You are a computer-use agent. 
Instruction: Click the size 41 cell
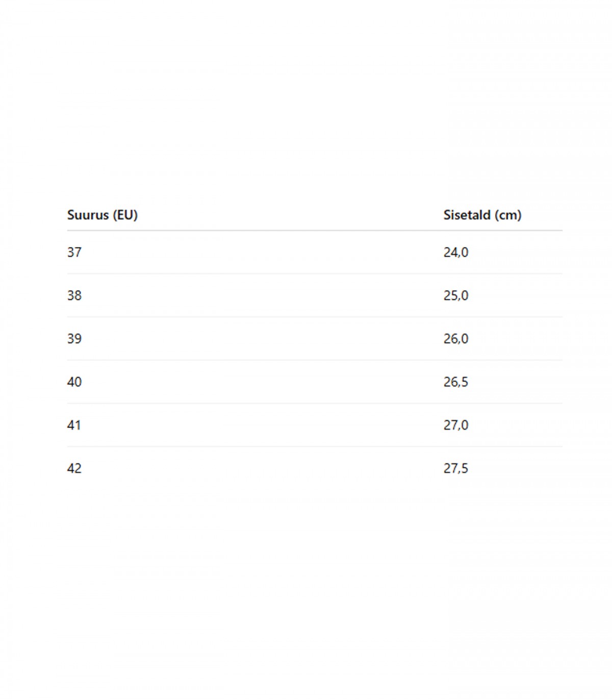[74, 425]
